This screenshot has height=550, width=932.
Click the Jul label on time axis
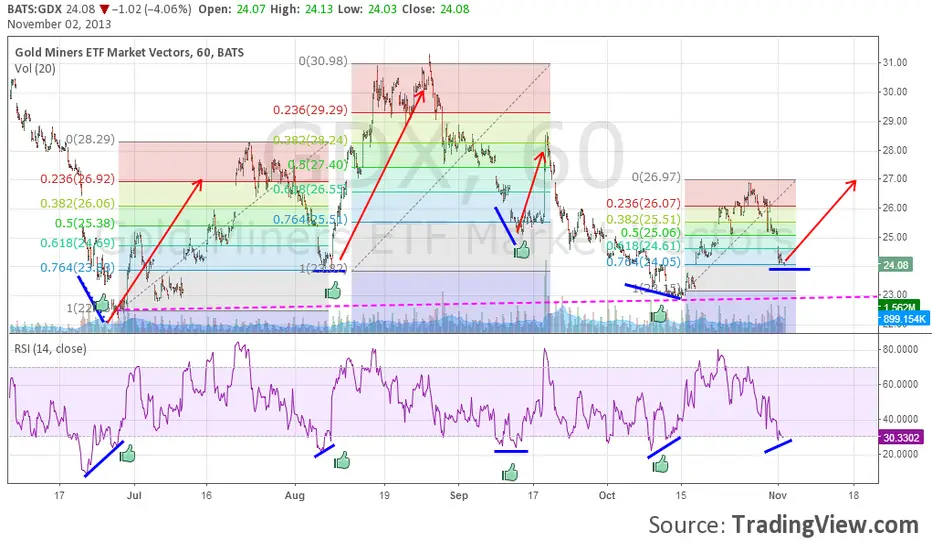coord(134,495)
